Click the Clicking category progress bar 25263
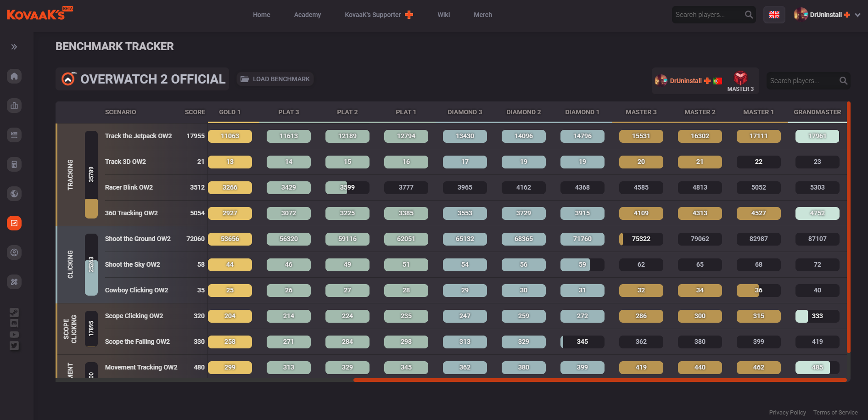The height and width of the screenshot is (420, 868). coord(91,264)
